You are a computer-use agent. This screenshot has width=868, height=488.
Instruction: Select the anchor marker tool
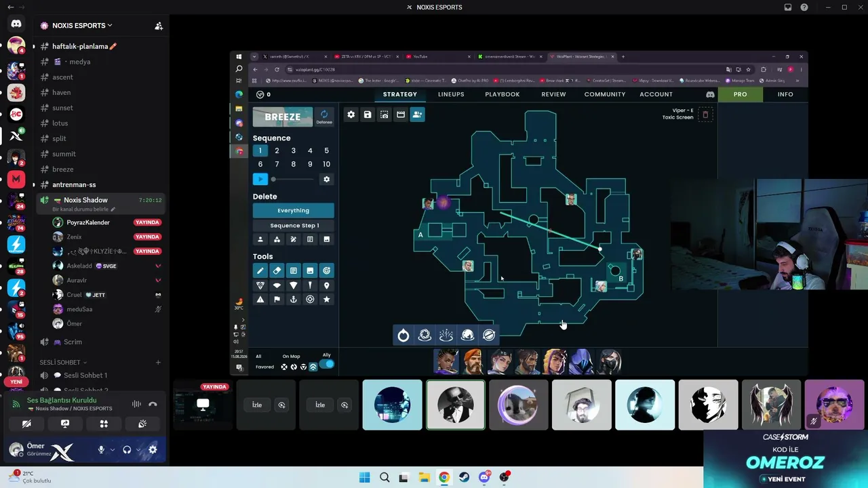pyautogui.click(x=294, y=300)
